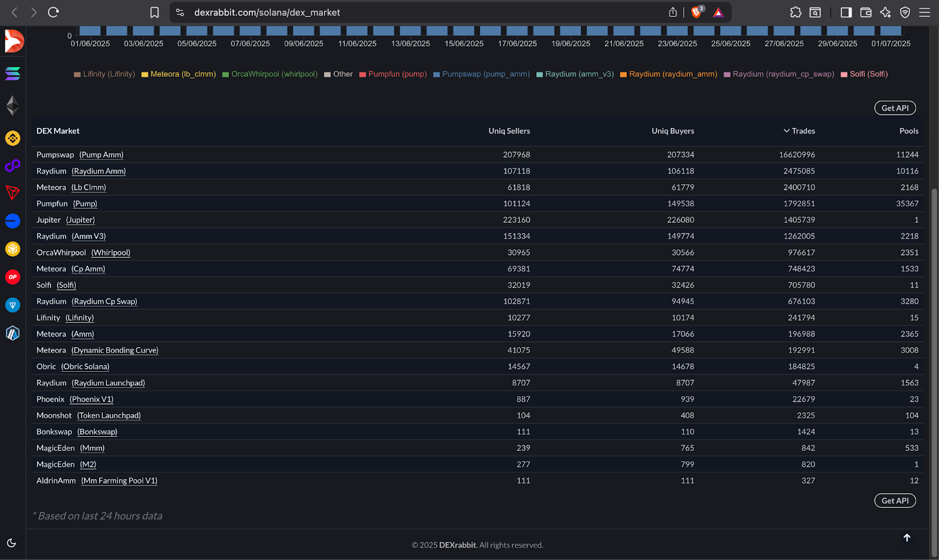Open the (Jupiter) protocol link
The image size is (939, 560).
point(80,220)
